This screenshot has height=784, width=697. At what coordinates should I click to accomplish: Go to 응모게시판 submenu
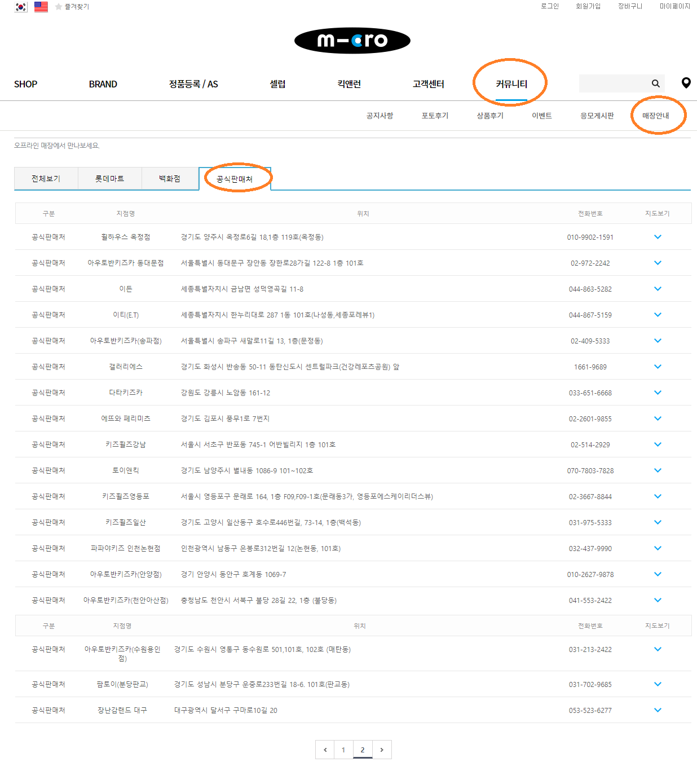pyautogui.click(x=597, y=116)
